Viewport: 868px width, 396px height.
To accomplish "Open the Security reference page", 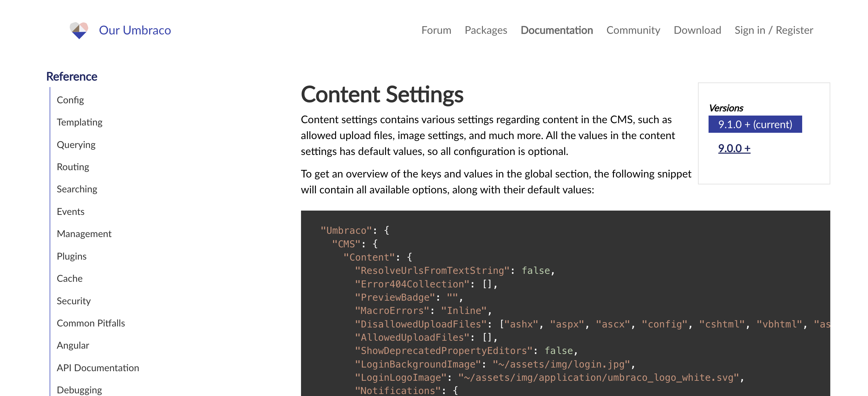I will click(x=74, y=301).
